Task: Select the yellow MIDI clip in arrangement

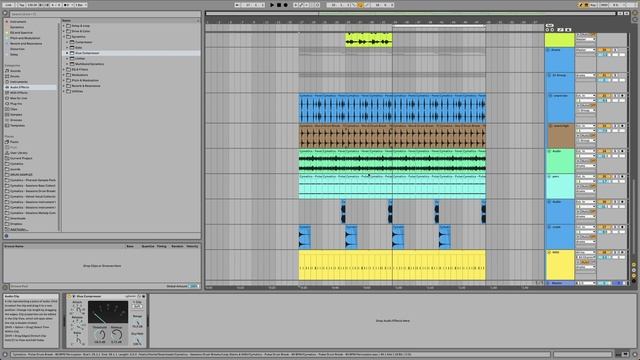Action: 392,265
